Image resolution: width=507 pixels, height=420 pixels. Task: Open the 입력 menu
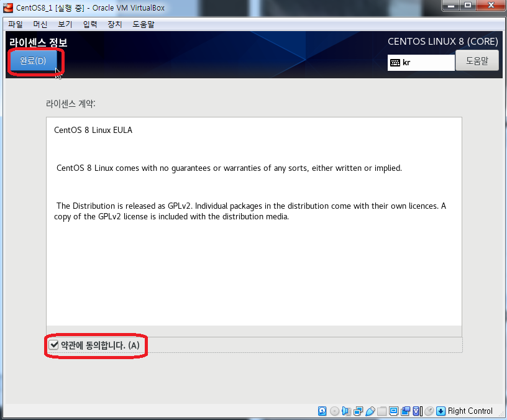[90, 24]
